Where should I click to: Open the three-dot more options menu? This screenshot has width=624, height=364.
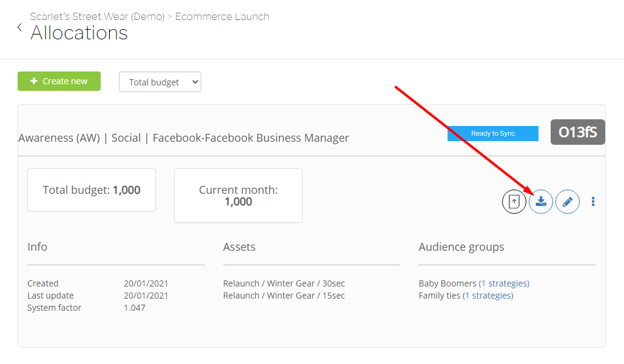593,202
